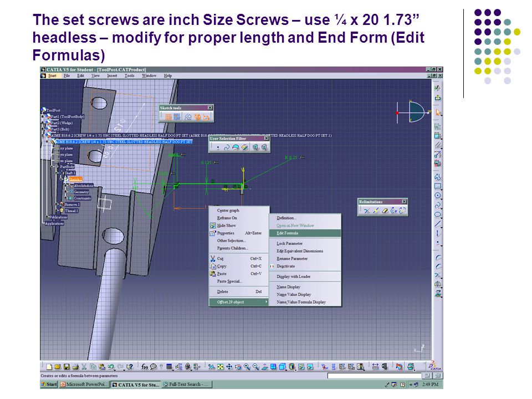Select the Circle tool icon

(438, 196)
